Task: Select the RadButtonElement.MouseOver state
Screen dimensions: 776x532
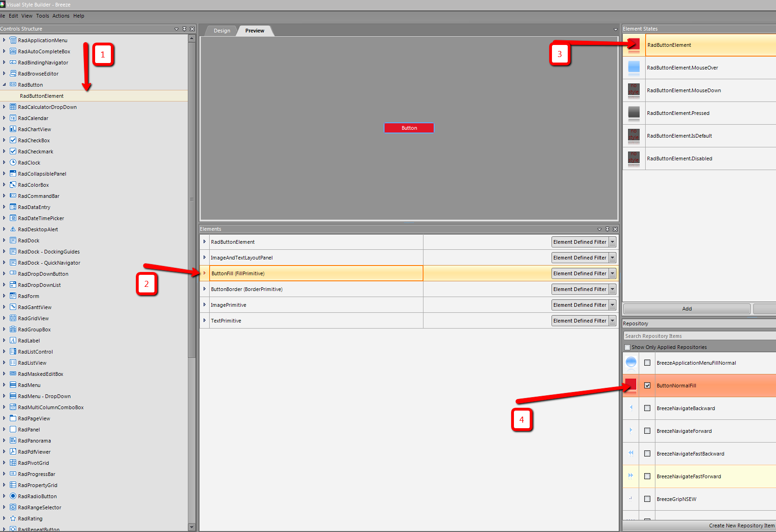Action: point(699,68)
